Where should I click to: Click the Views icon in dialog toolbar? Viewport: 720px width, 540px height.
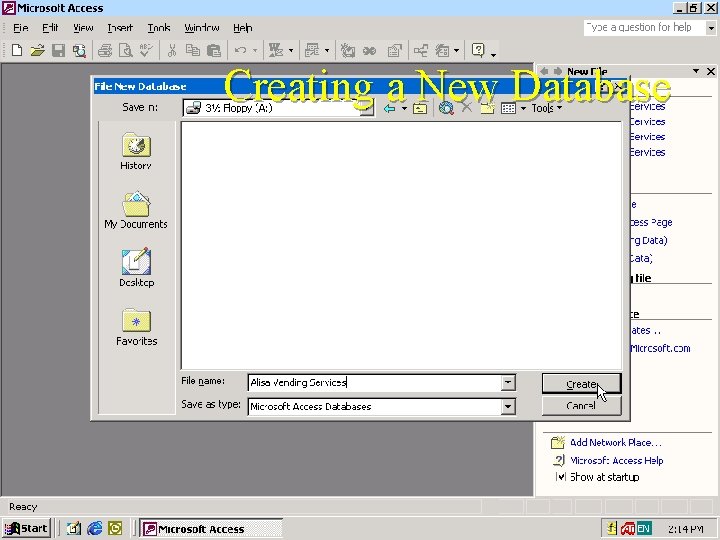(x=508, y=108)
